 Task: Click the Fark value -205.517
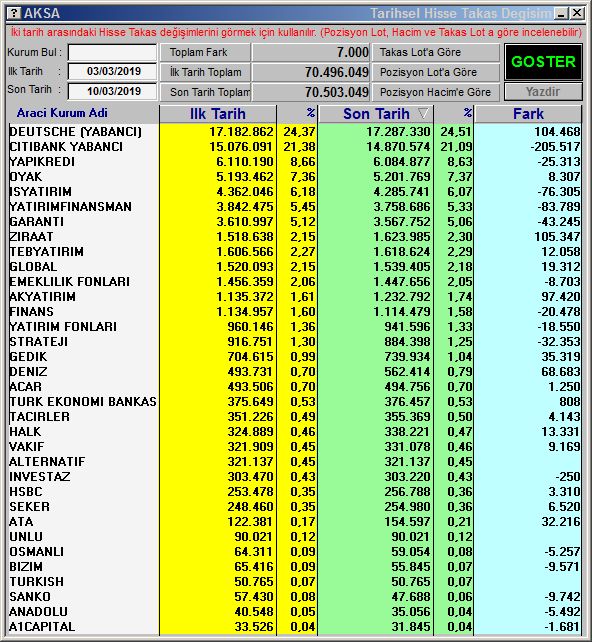click(556, 147)
